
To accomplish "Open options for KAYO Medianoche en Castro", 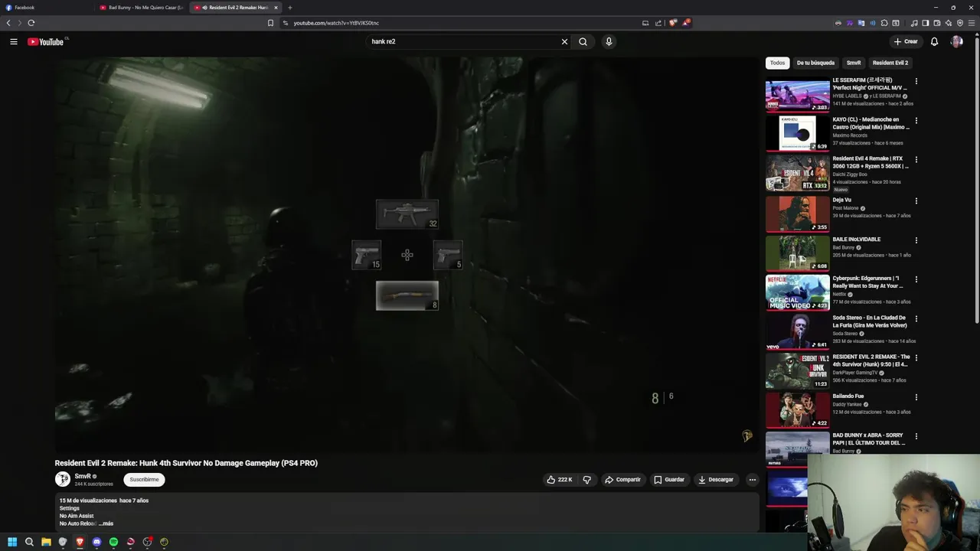I will click(916, 120).
